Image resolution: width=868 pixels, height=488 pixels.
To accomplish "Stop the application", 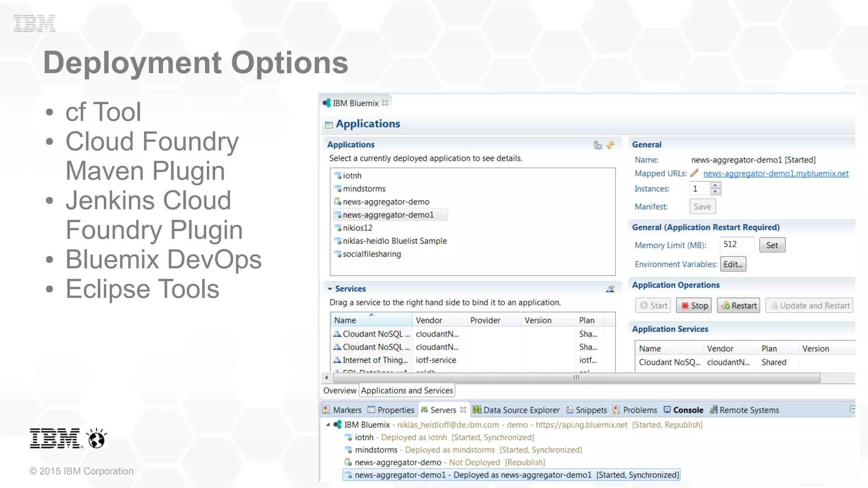I will [x=694, y=305].
